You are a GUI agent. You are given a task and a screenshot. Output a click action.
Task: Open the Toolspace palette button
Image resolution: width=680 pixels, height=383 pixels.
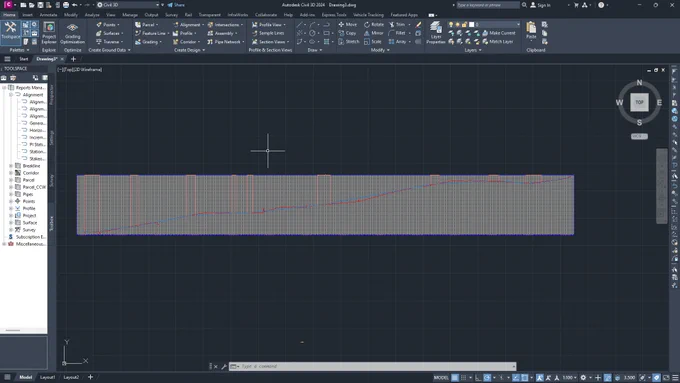click(10, 32)
